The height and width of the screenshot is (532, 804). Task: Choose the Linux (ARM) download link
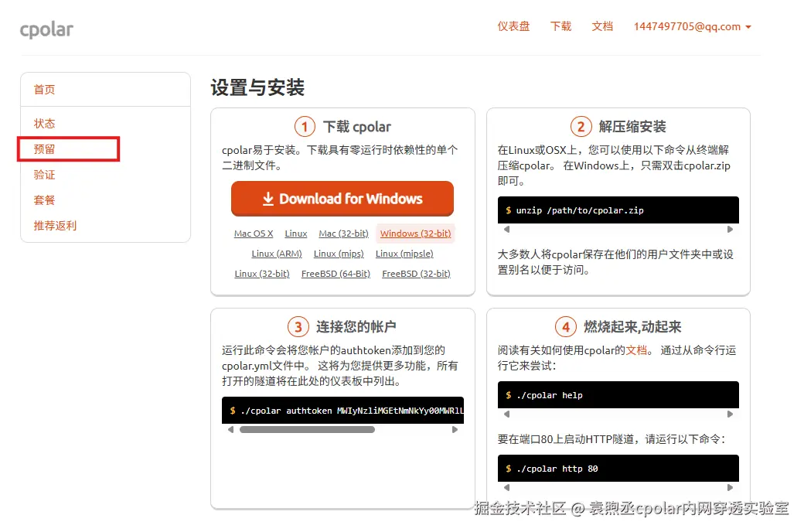coord(277,254)
